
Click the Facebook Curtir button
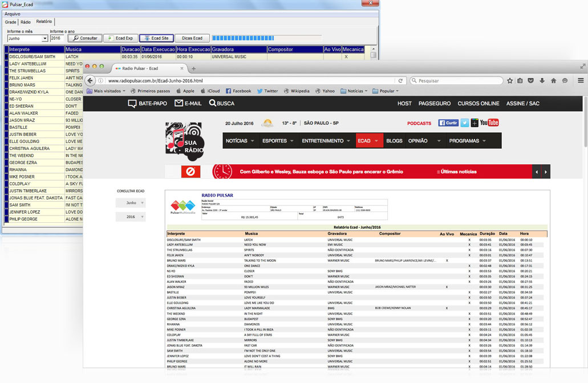(x=448, y=123)
